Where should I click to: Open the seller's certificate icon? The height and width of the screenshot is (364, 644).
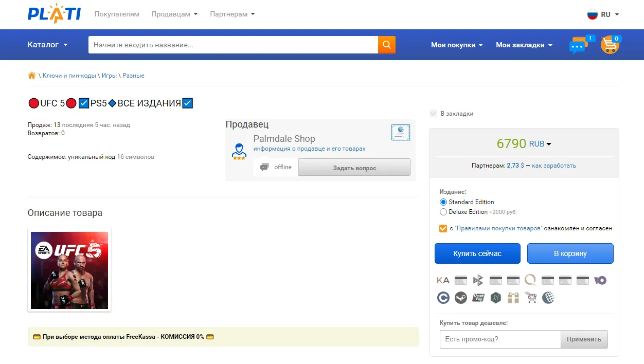click(401, 133)
